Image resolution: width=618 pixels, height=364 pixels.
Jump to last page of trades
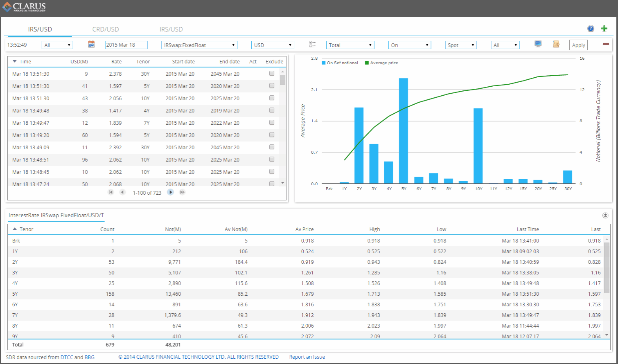[x=183, y=192]
